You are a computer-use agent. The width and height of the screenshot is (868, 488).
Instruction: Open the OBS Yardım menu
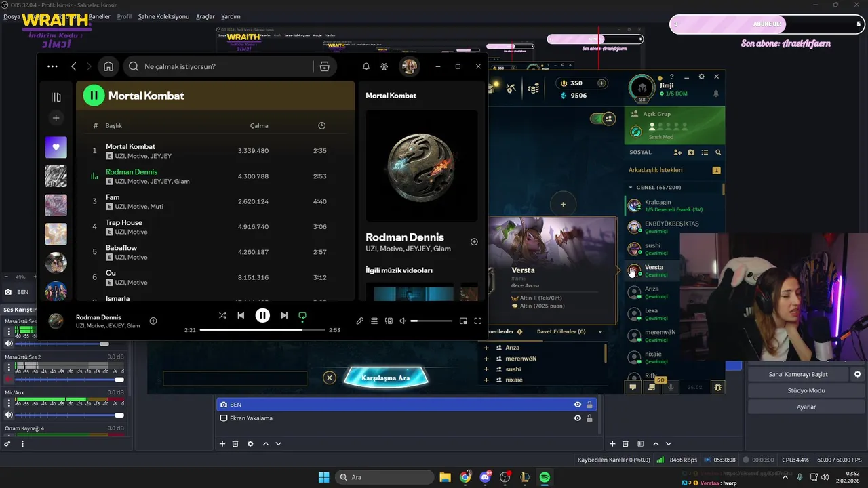231,16
